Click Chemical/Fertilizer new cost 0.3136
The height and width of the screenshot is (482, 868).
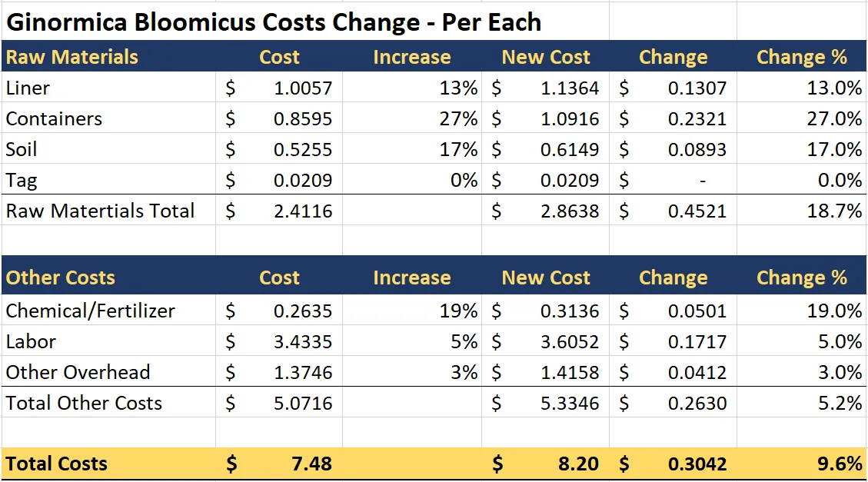(x=570, y=311)
